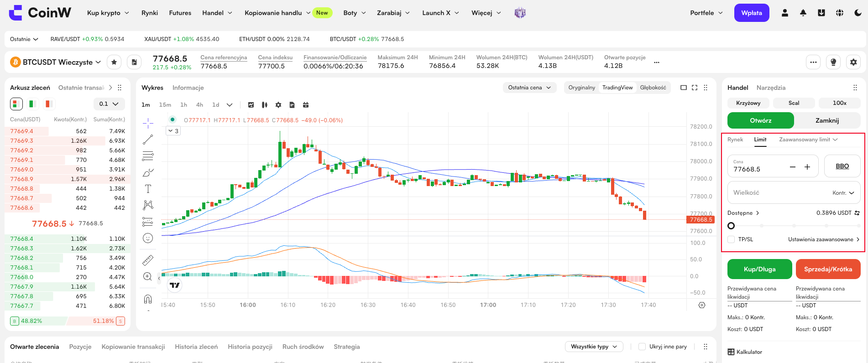Click the three-dots button beside lightbulb
This screenshot has height=363, width=868.
tap(813, 62)
